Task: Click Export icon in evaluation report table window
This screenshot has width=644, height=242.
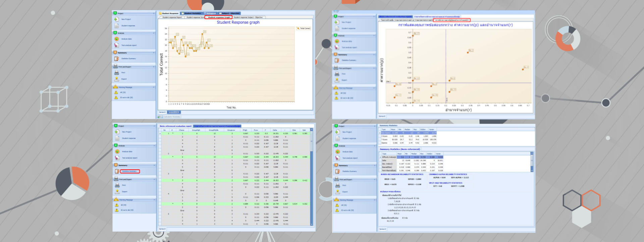Action: coord(117,192)
